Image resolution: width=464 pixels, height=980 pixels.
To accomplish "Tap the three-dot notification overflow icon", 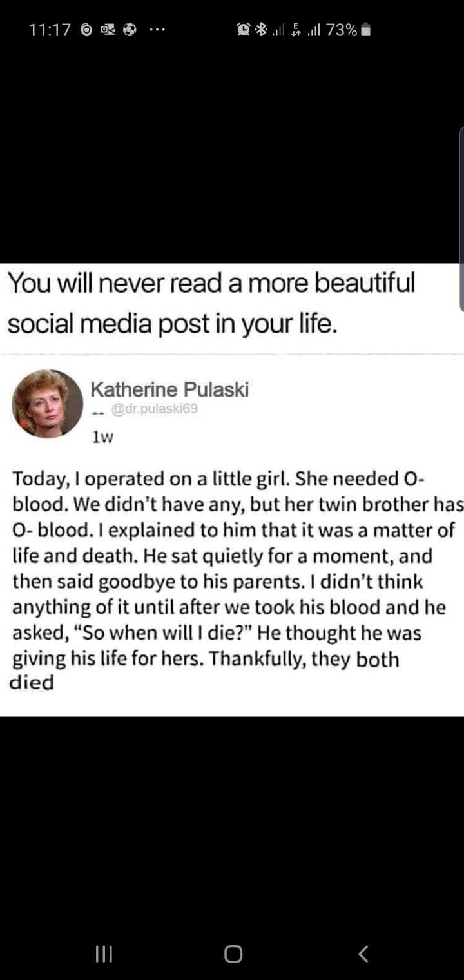I will click(157, 30).
